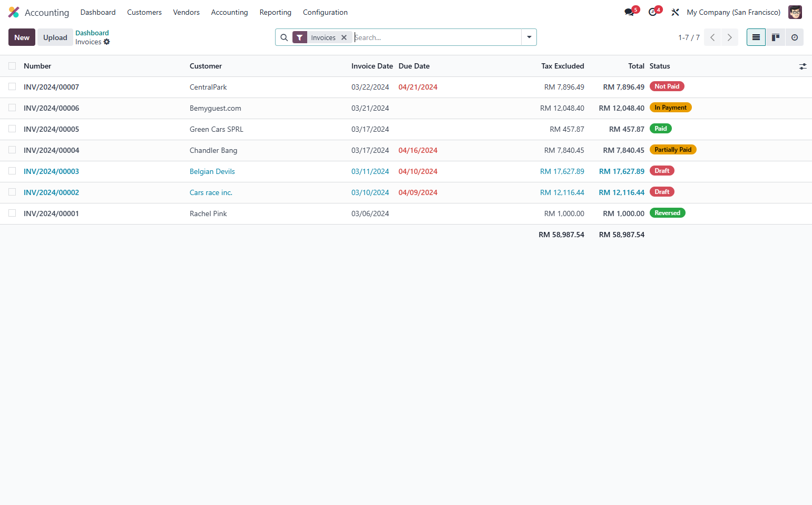This screenshot has width=812, height=505.
Task: Open the user avatar menu
Action: point(795,12)
